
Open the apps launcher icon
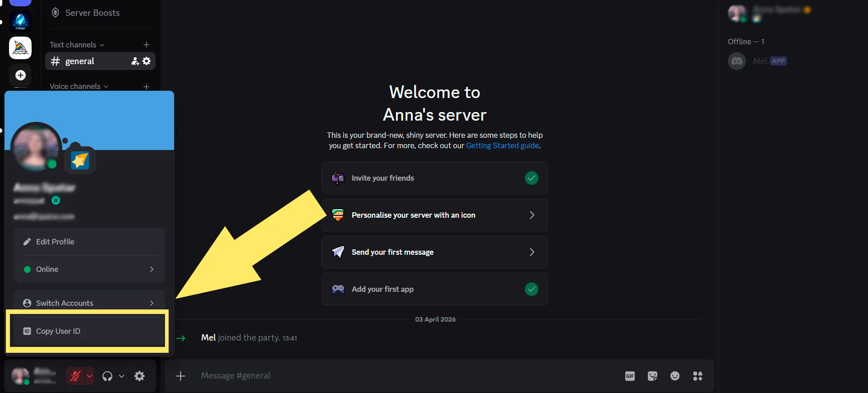pyautogui.click(x=698, y=376)
